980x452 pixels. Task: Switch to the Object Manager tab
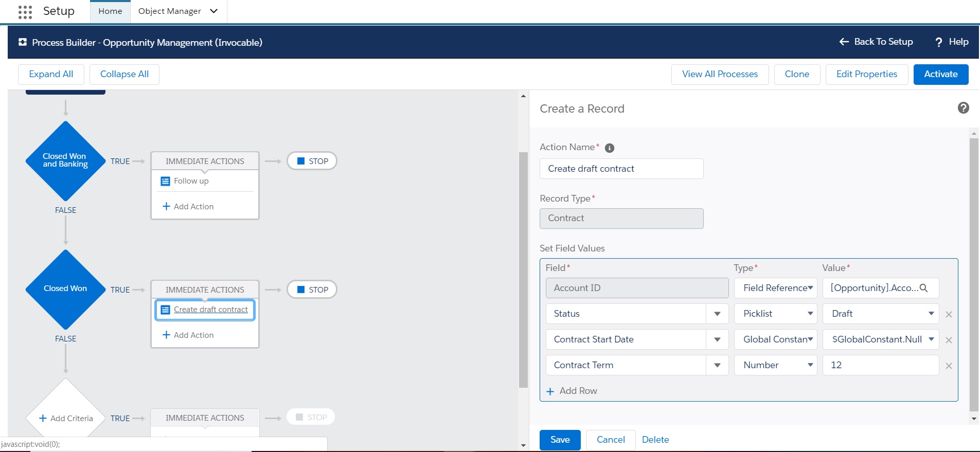click(170, 11)
